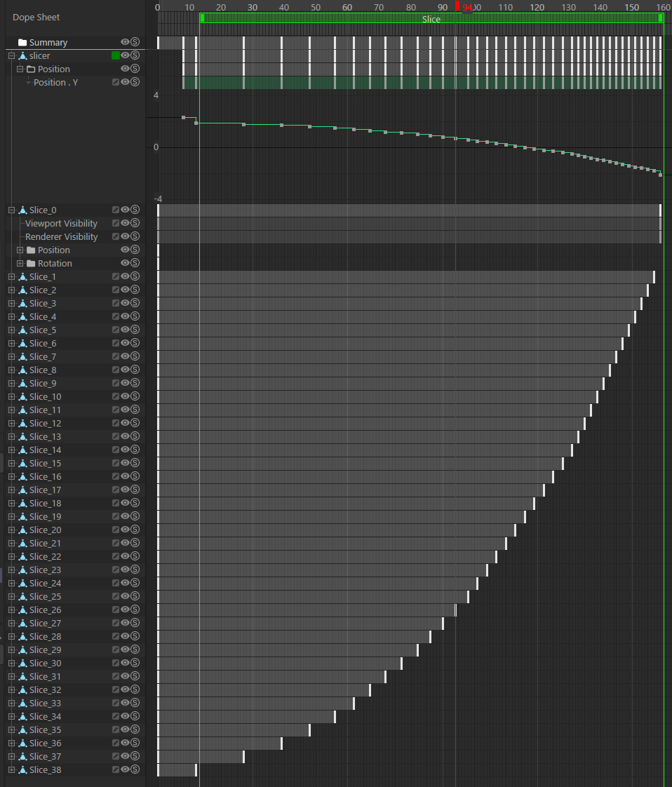Viewport: 672px width, 787px height.
Task: Hide the Slice_3 track with eye icon
Action: pyautogui.click(x=125, y=302)
